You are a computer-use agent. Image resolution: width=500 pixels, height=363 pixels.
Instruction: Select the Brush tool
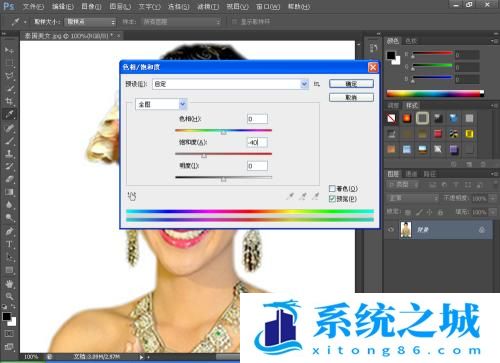point(9,141)
